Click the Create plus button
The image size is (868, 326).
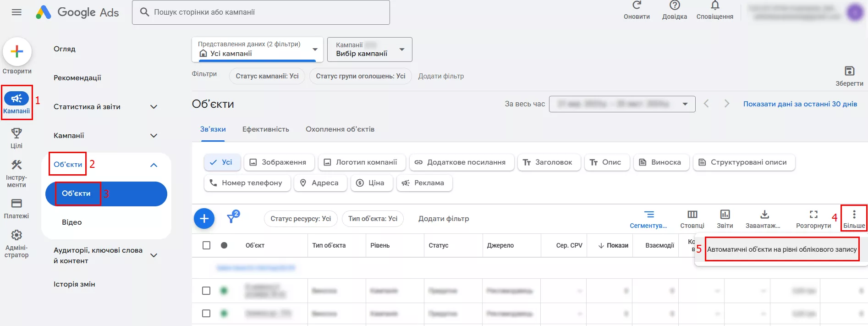(17, 51)
